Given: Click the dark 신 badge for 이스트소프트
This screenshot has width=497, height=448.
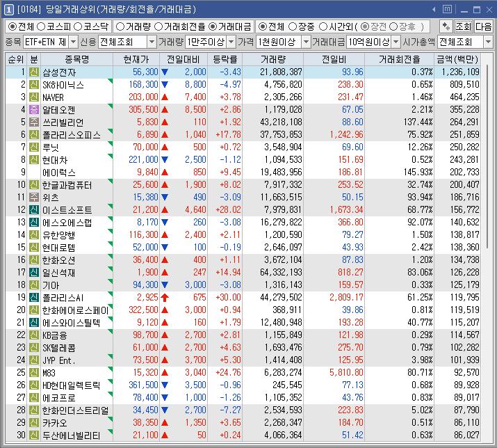Looking at the screenshot, I should tap(34, 209).
